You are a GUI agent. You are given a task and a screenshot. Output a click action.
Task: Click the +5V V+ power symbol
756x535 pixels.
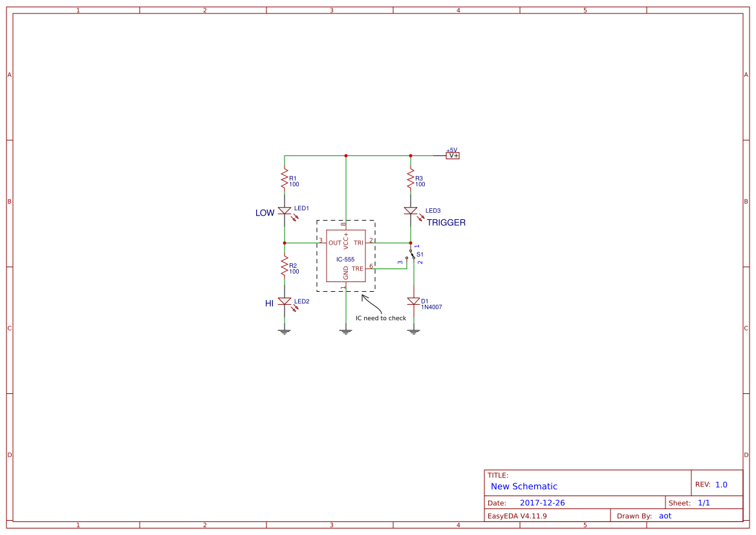[x=453, y=155]
